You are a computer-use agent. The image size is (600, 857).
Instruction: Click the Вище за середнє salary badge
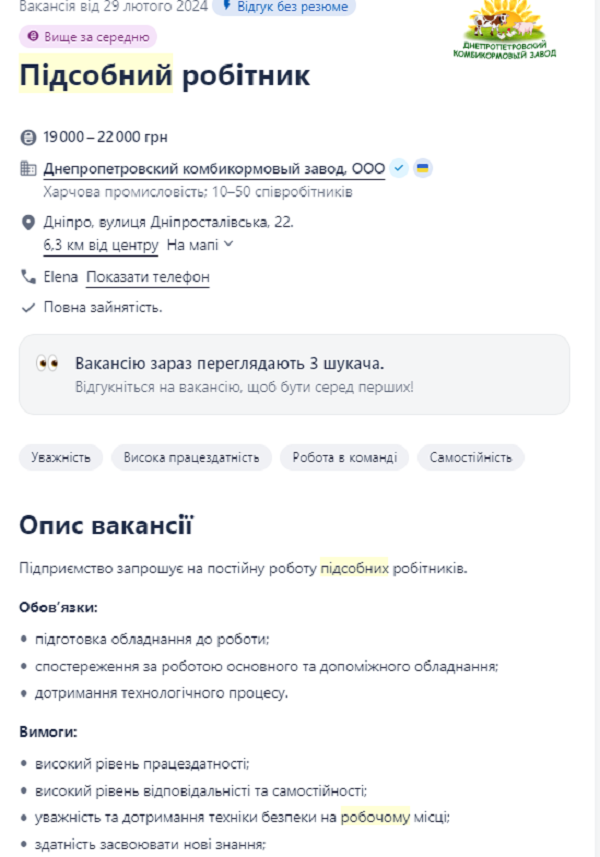point(88,37)
